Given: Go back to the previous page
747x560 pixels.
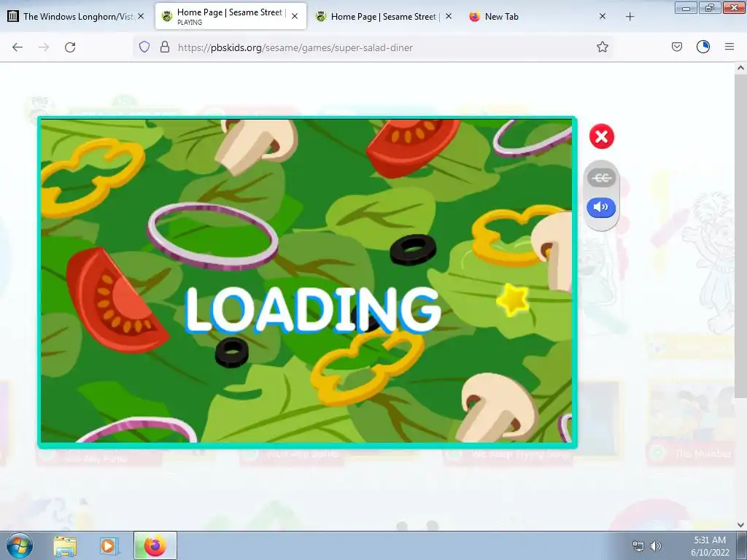Looking at the screenshot, I should [x=18, y=47].
